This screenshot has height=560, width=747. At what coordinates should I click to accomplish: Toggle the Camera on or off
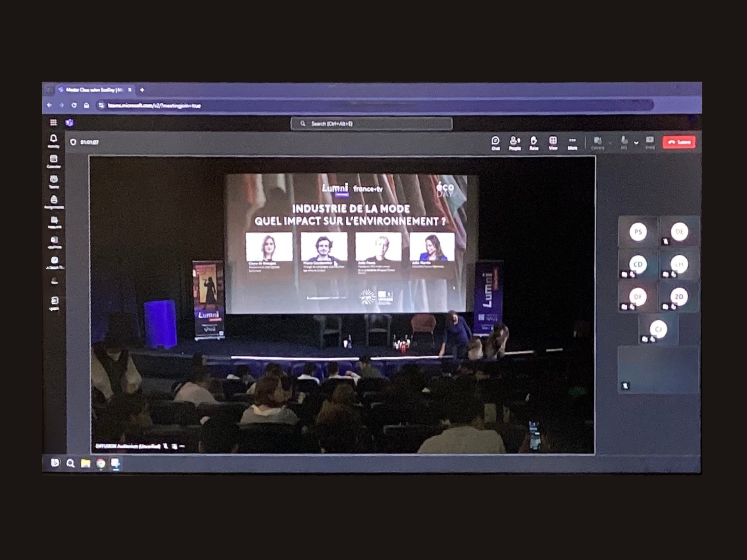598,142
